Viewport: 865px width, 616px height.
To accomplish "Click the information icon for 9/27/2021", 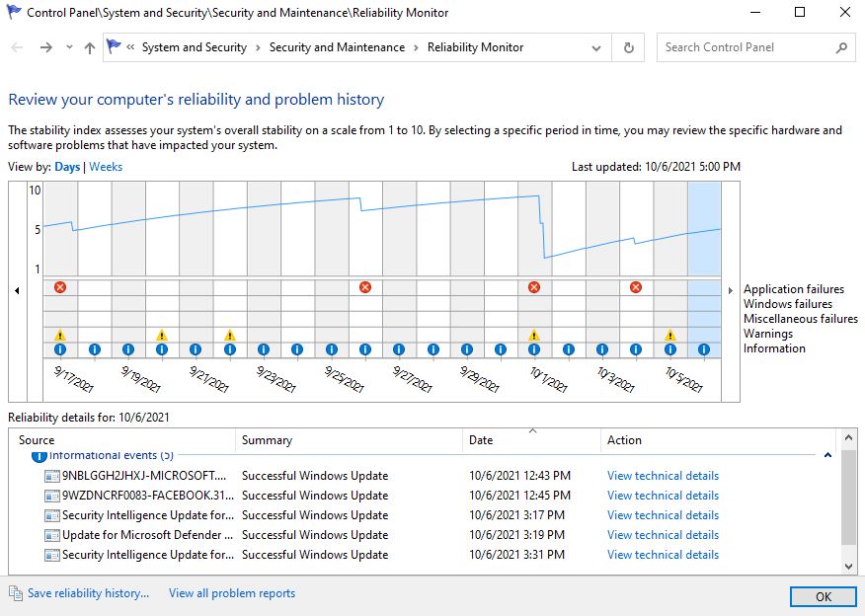I will [399, 349].
